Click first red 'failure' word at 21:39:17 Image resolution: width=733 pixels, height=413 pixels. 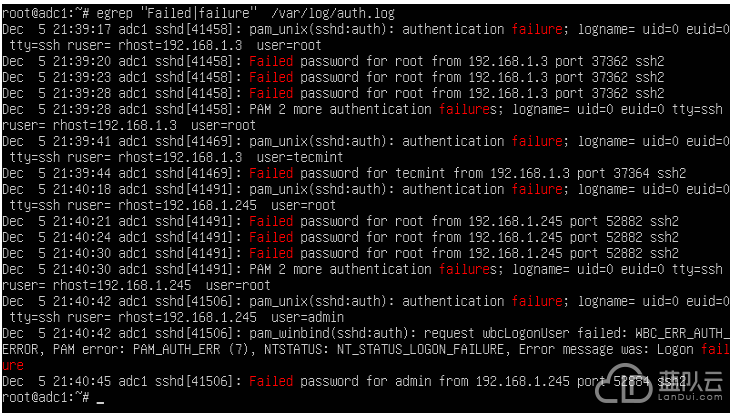tap(537, 29)
